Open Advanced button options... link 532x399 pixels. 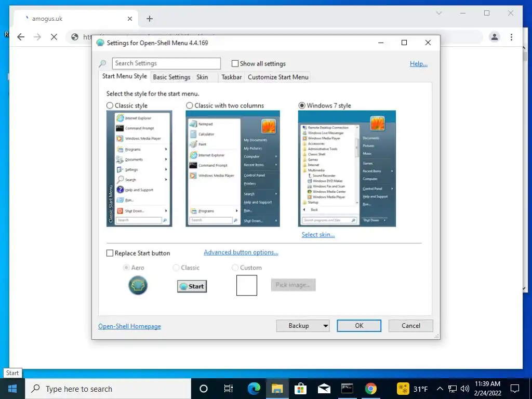point(241,252)
